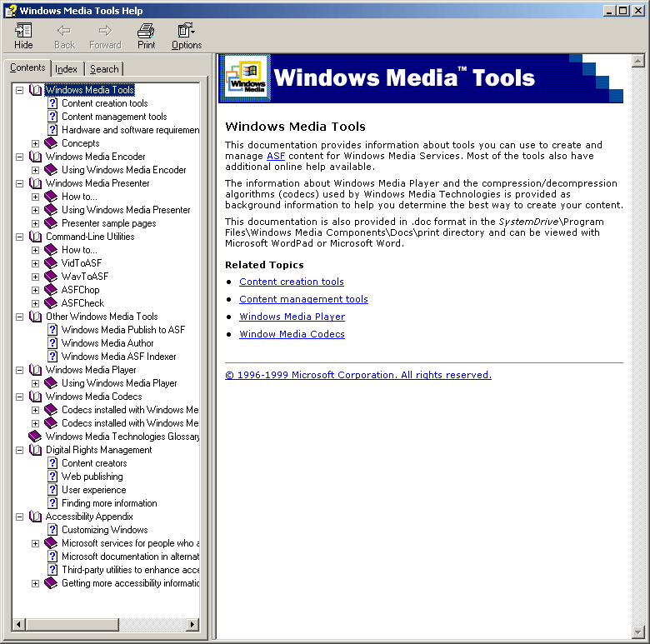Collapse the Command-Line Utilities node
This screenshot has width=650, height=644.
pos(19,237)
